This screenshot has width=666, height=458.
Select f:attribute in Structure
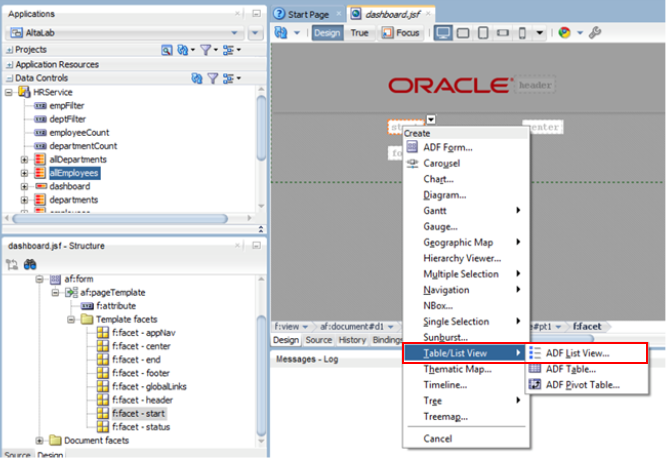click(116, 306)
